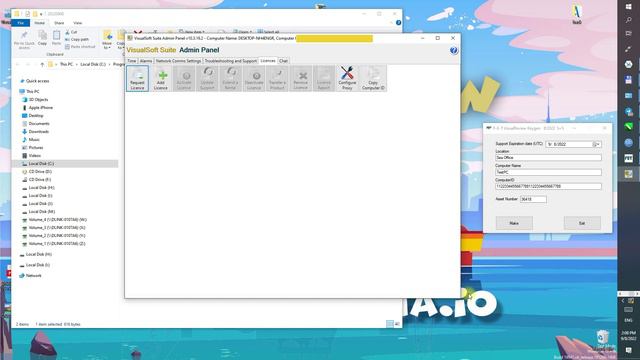Click the ComputerID field in the Keygen window
640x360 pixels.
(548, 187)
